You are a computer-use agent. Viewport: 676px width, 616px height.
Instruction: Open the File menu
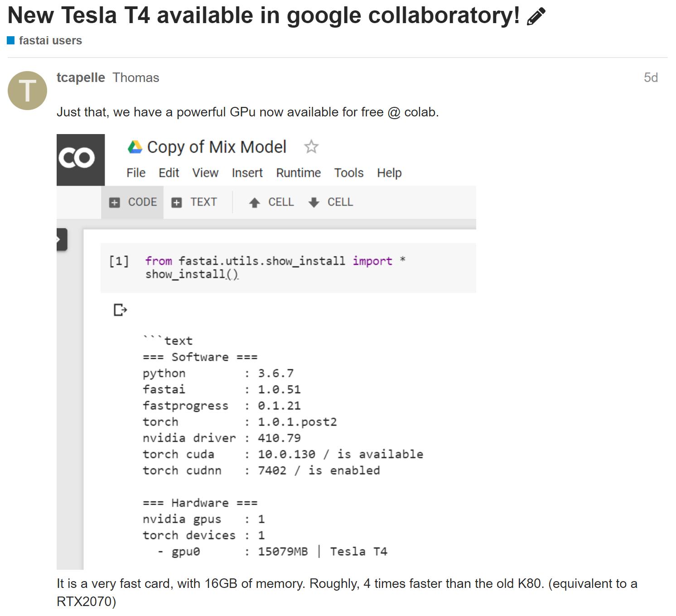tap(136, 173)
